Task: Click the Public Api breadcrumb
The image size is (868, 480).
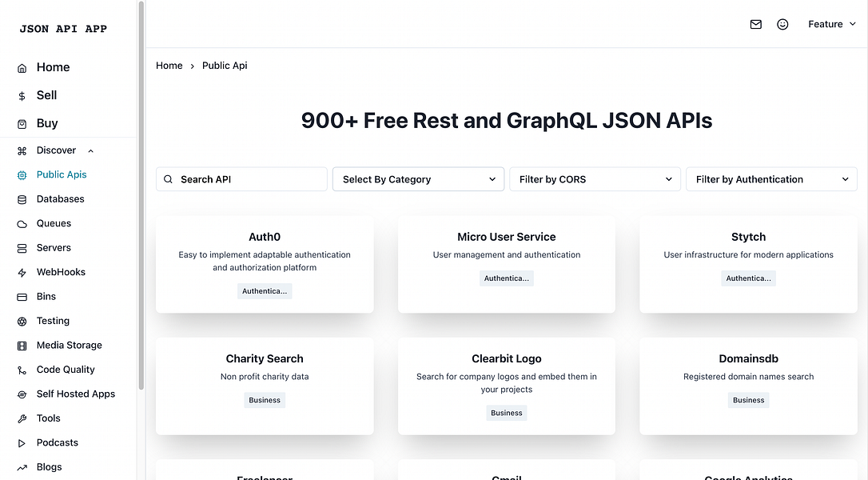Action: [x=225, y=66]
